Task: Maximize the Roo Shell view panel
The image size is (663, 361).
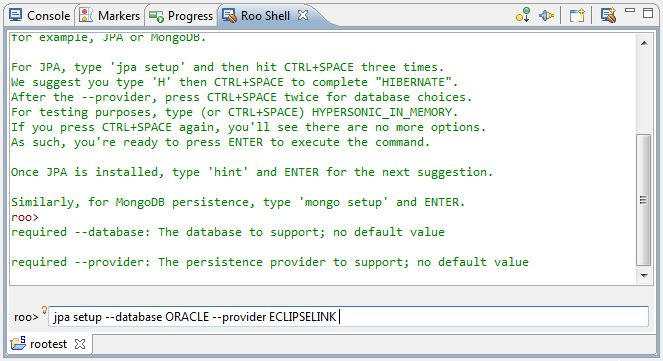Action: 648,13
